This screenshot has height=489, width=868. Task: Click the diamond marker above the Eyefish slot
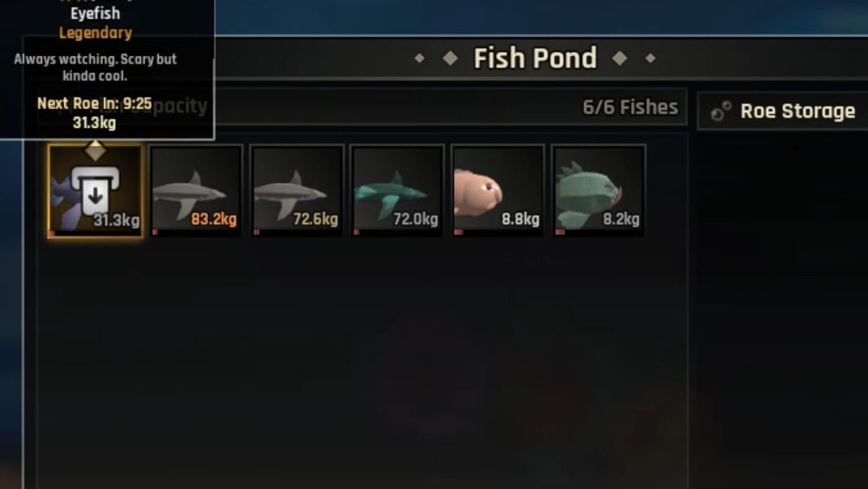(x=94, y=150)
